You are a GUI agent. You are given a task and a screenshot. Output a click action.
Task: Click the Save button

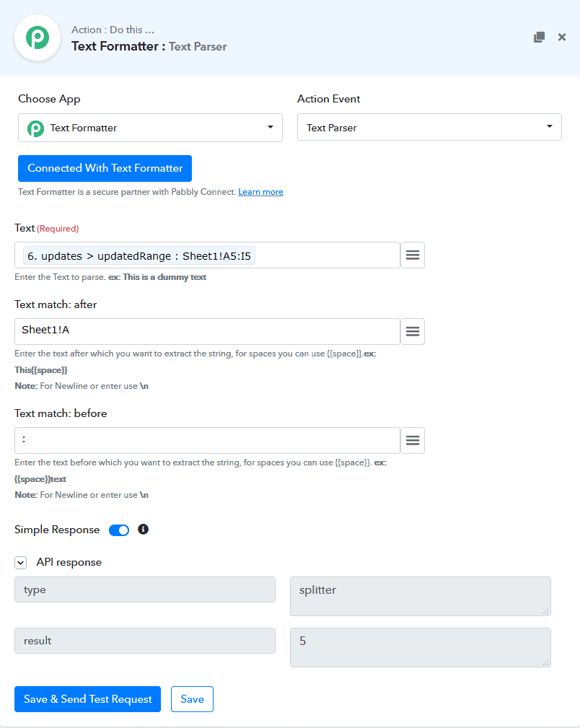[x=192, y=698]
